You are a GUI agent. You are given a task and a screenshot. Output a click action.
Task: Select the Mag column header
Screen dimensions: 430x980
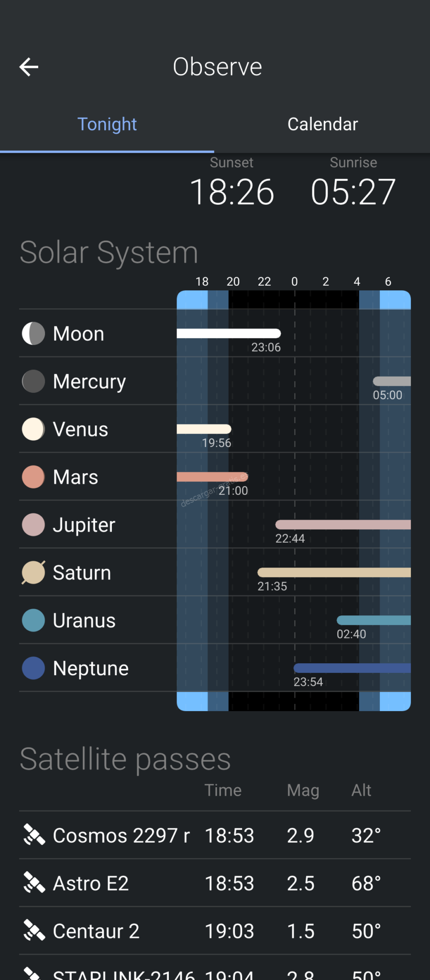pyautogui.click(x=303, y=790)
